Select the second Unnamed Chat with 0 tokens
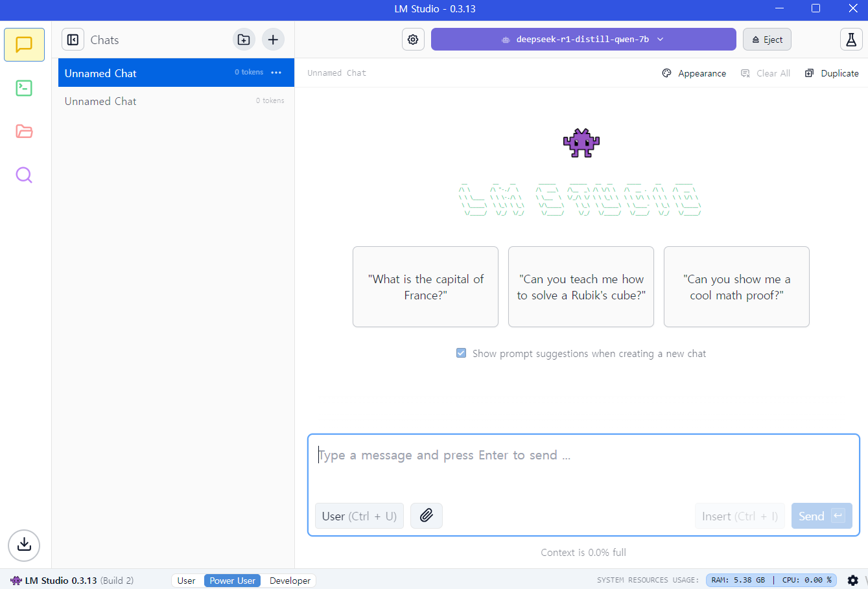Image resolution: width=868 pixels, height=589 pixels. (x=176, y=101)
